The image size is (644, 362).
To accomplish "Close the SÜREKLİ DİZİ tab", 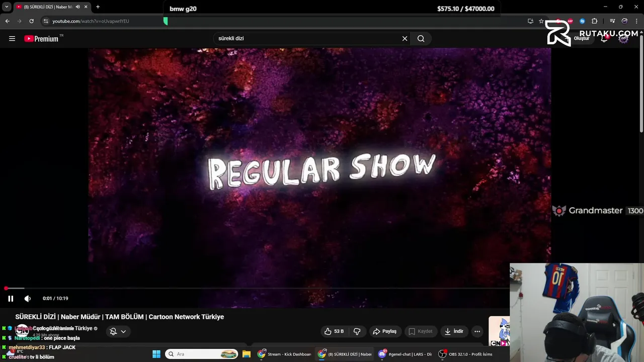I will [86, 7].
